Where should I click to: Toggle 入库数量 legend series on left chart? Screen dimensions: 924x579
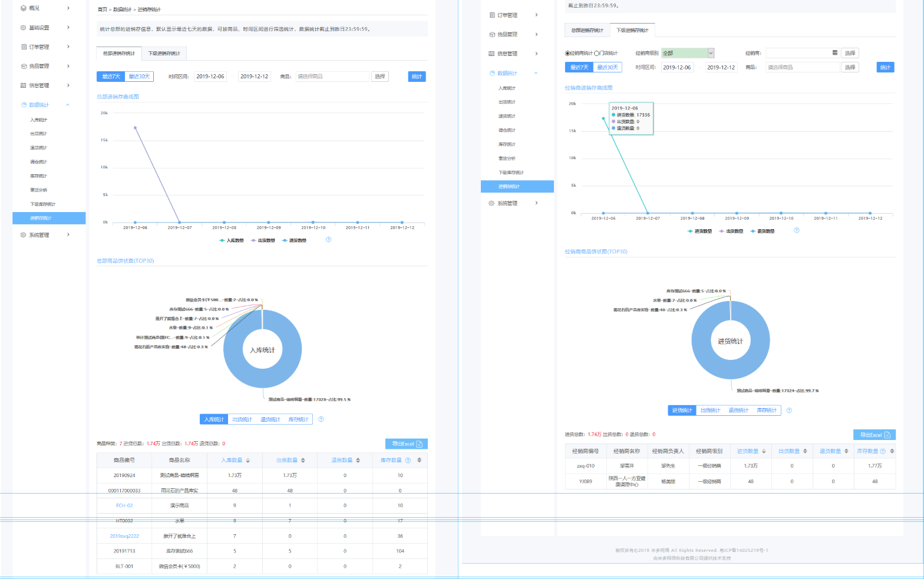[231, 240]
